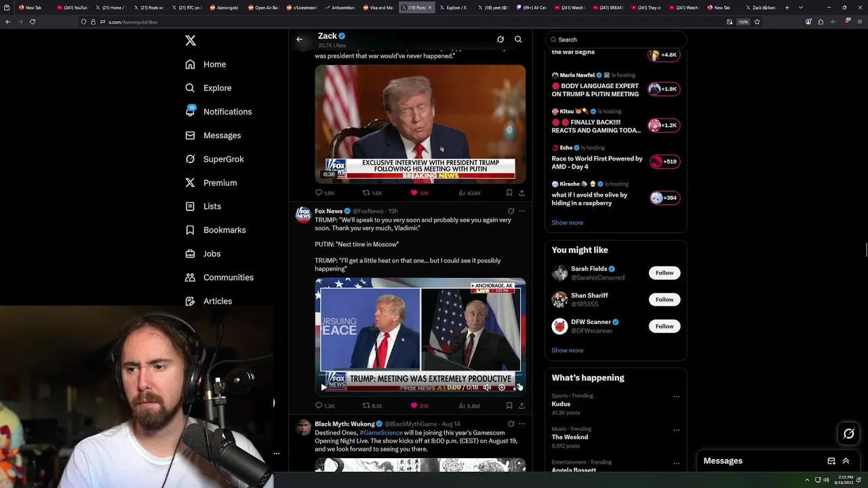Open the floating Grok button
This screenshot has height=488, width=868.
tap(849, 434)
